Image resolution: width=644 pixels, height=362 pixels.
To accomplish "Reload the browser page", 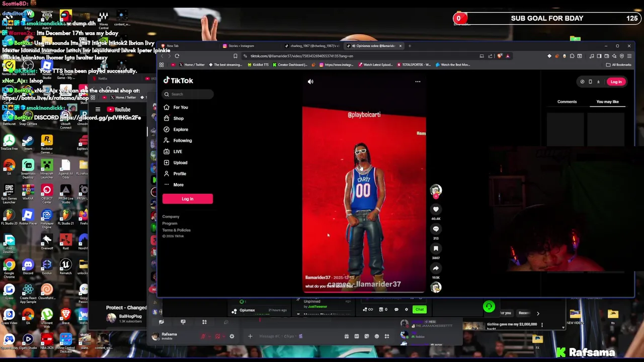I will (177, 56).
